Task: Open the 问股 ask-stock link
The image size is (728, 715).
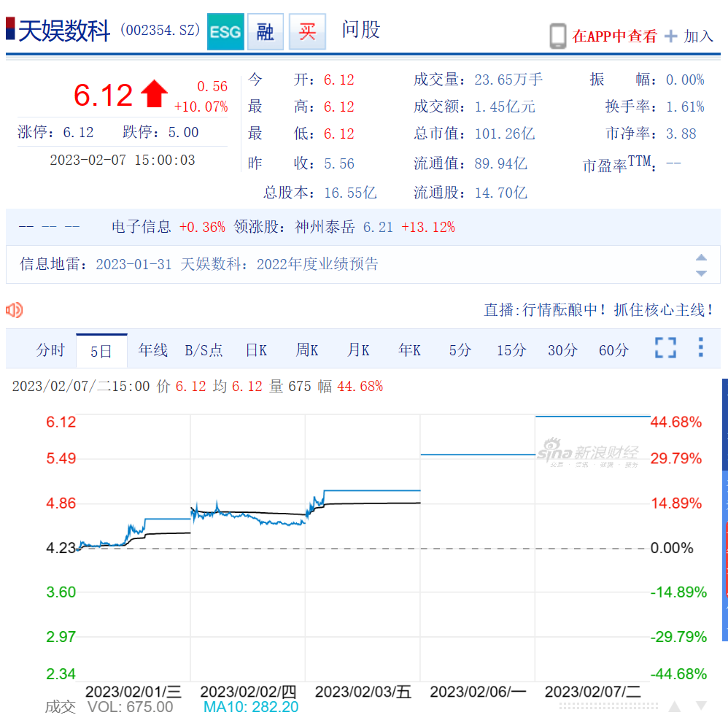Action: [361, 30]
